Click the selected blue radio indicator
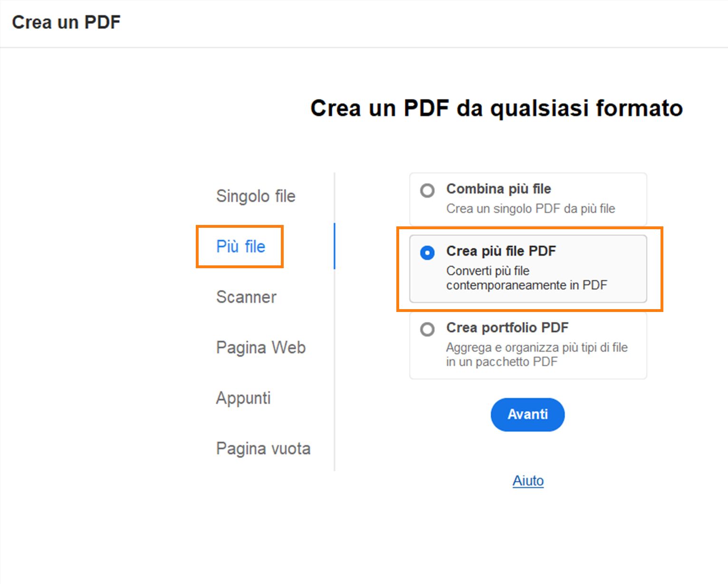 coord(427,253)
